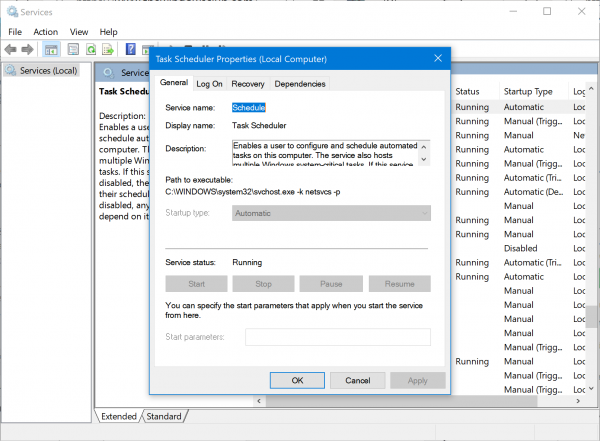Open the View menu
The height and width of the screenshot is (441, 600).
79,31
